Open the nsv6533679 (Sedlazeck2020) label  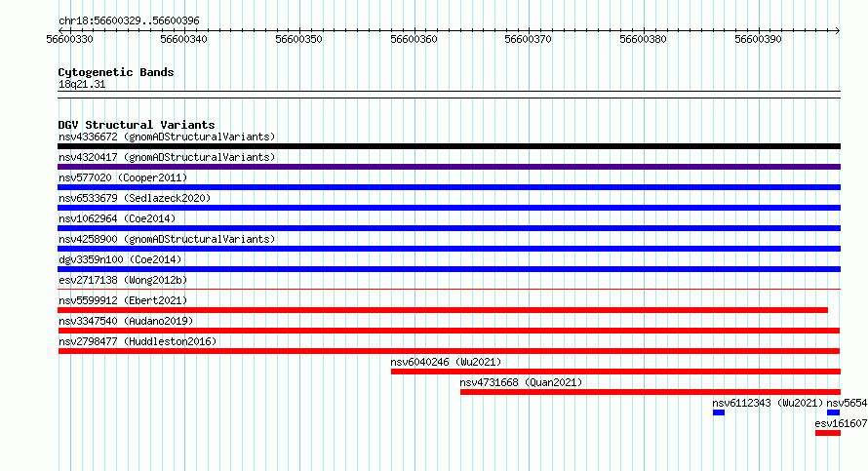[135, 198]
